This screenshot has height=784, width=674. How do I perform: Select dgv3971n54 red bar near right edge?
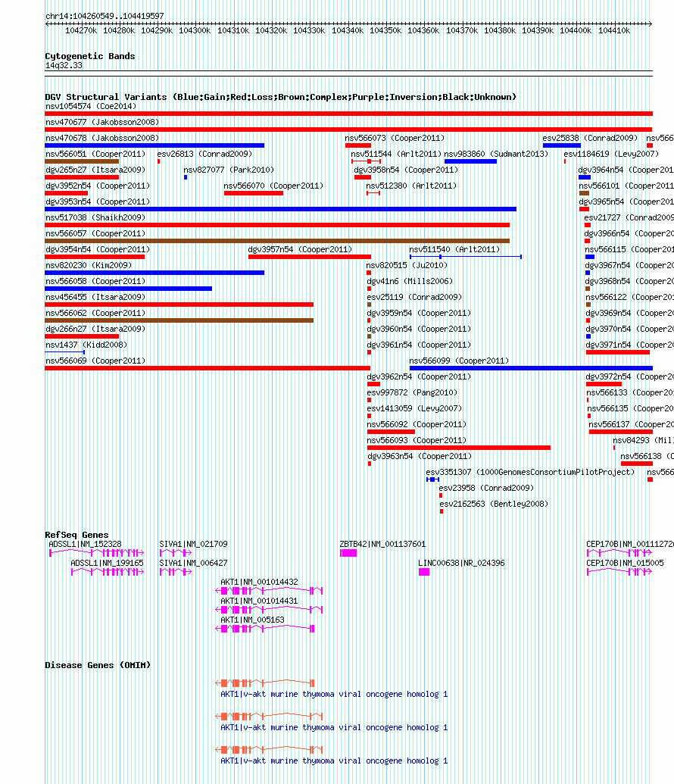[x=618, y=352]
